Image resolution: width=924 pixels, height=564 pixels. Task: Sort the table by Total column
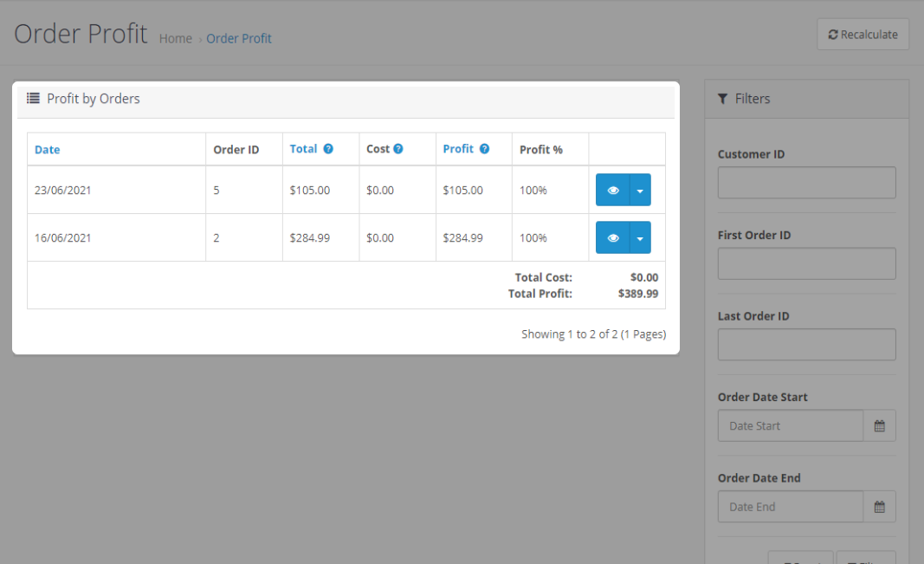303,149
